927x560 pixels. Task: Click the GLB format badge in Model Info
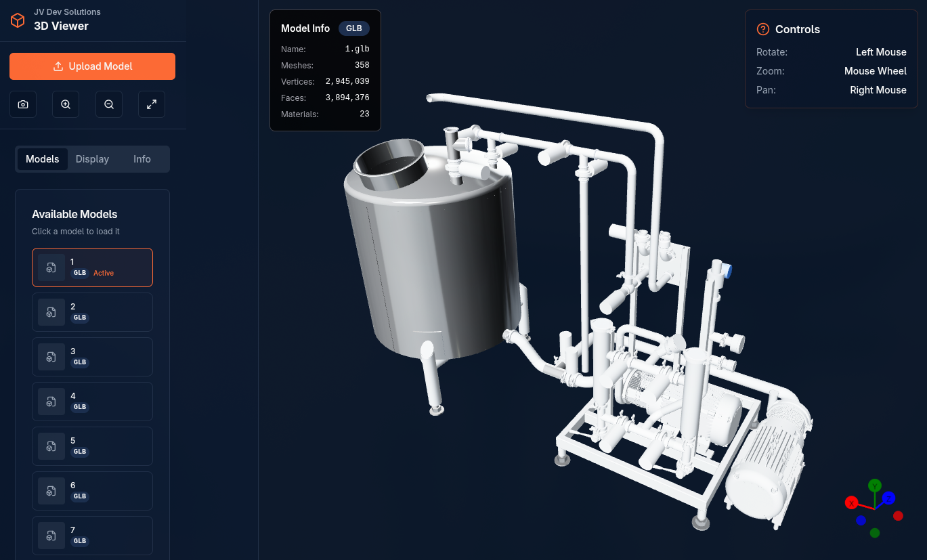pos(354,28)
